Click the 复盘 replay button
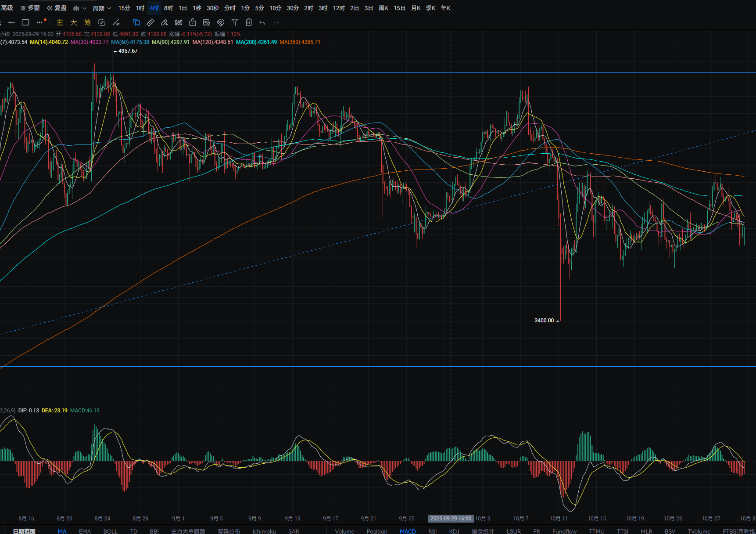This screenshot has height=534, width=756. (x=57, y=8)
